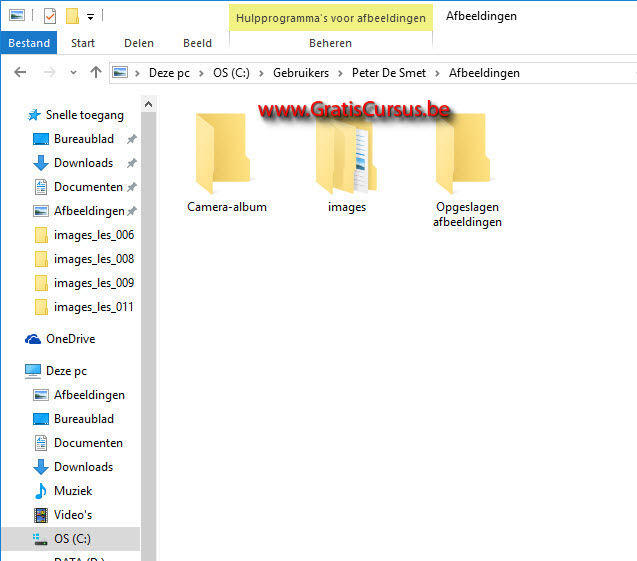Image resolution: width=637 pixels, height=561 pixels.
Task: Expand chevron after Deze pc breadcrumb
Action: [201, 73]
